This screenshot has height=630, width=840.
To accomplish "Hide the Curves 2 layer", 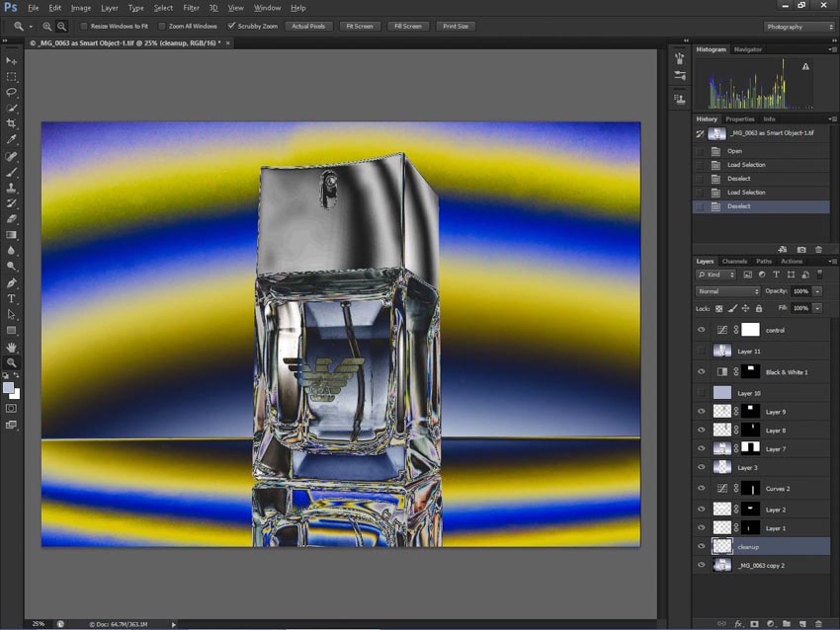I will coord(702,488).
